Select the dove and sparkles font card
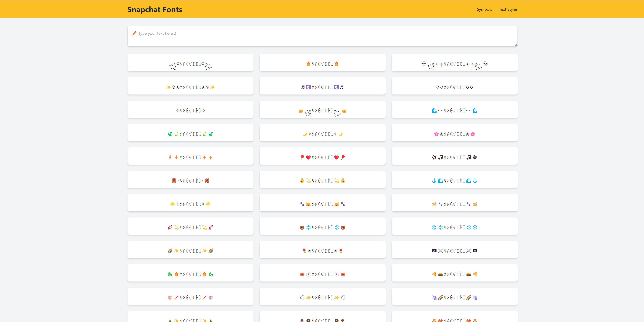Viewport: 644px width, 322px height. (x=322, y=296)
